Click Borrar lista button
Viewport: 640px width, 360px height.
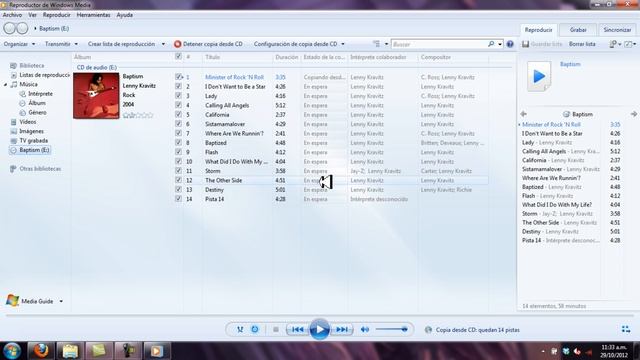582,44
